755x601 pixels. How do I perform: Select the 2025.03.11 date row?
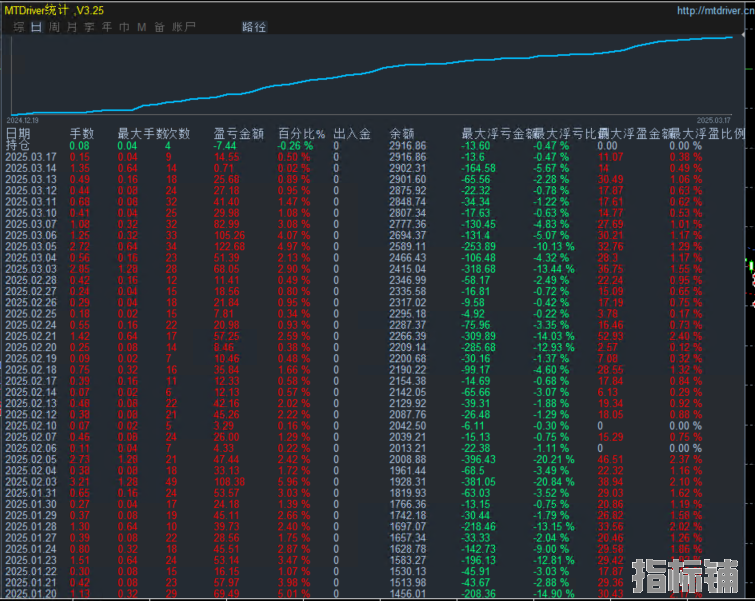tap(31, 202)
